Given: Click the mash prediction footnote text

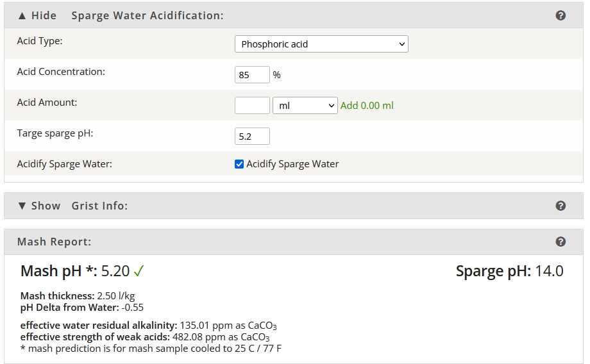Looking at the screenshot, I should [151, 349].
